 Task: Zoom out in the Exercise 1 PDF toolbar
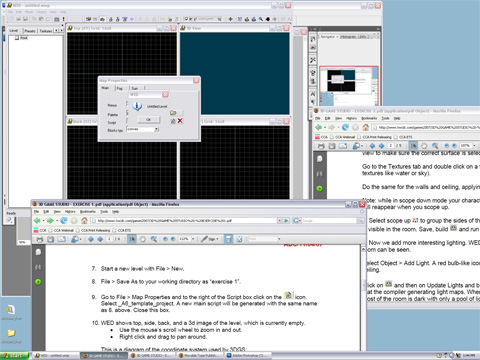coord(165,239)
